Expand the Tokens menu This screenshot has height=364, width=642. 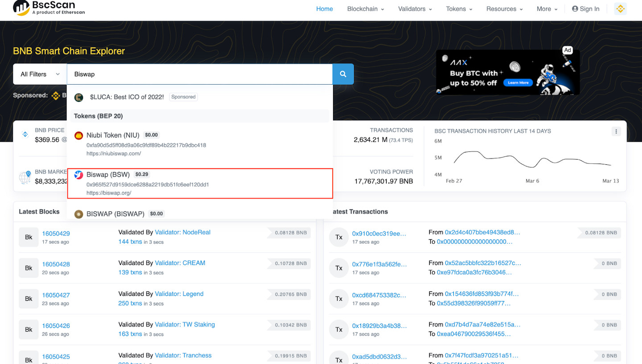tap(459, 9)
